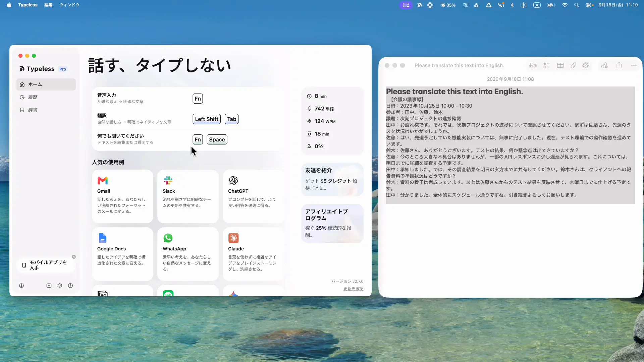
Task: Click the バージョン v2.7.0 text
Action: tap(347, 281)
